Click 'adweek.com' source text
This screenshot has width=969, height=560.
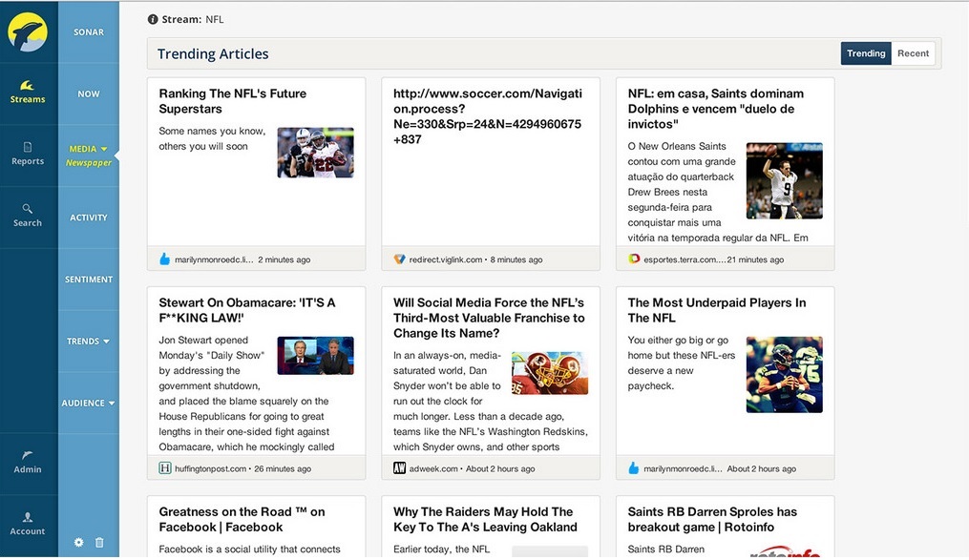tap(433, 468)
